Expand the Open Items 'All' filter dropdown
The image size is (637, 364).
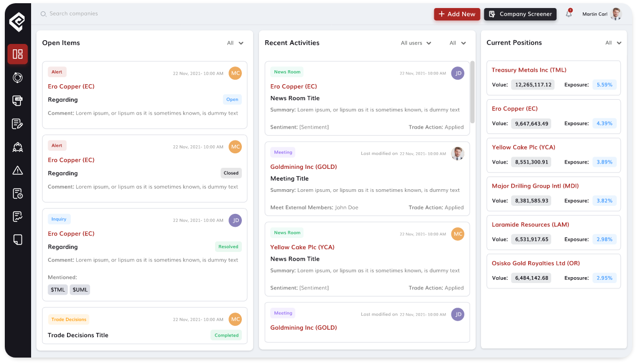click(235, 43)
